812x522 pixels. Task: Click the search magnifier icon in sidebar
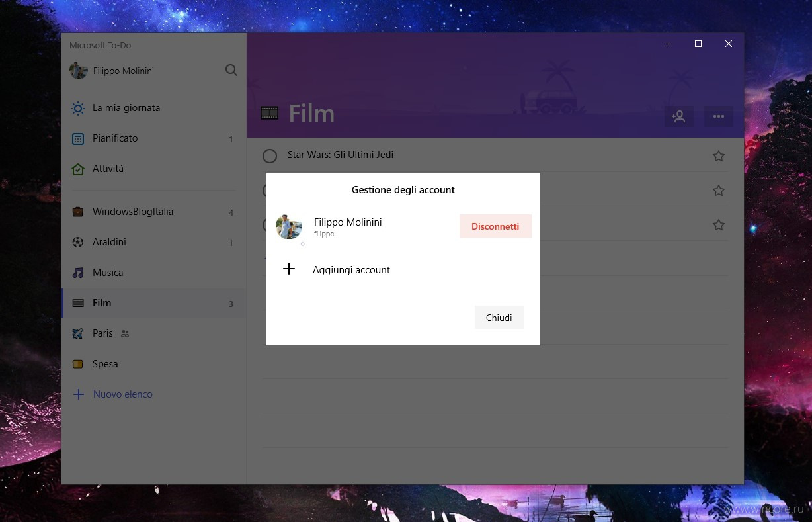[231, 70]
